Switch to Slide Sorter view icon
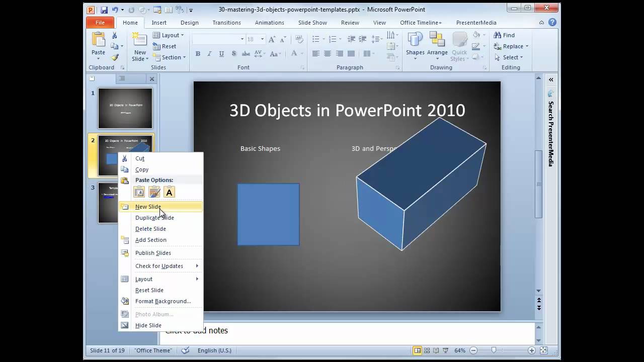 [x=427, y=350]
